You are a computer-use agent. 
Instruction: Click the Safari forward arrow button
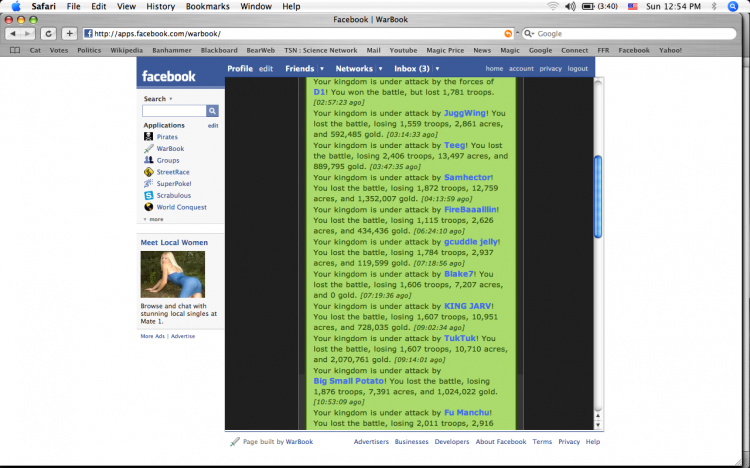coord(28,33)
